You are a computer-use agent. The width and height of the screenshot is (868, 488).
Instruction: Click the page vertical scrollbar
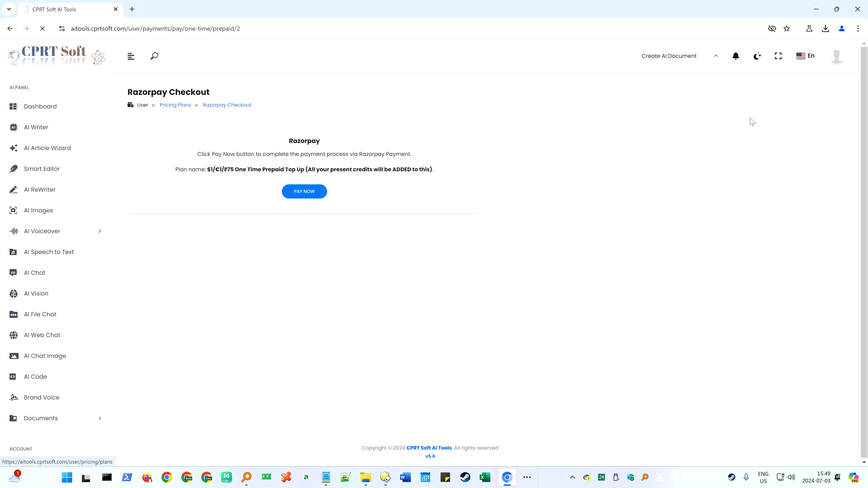864,253
